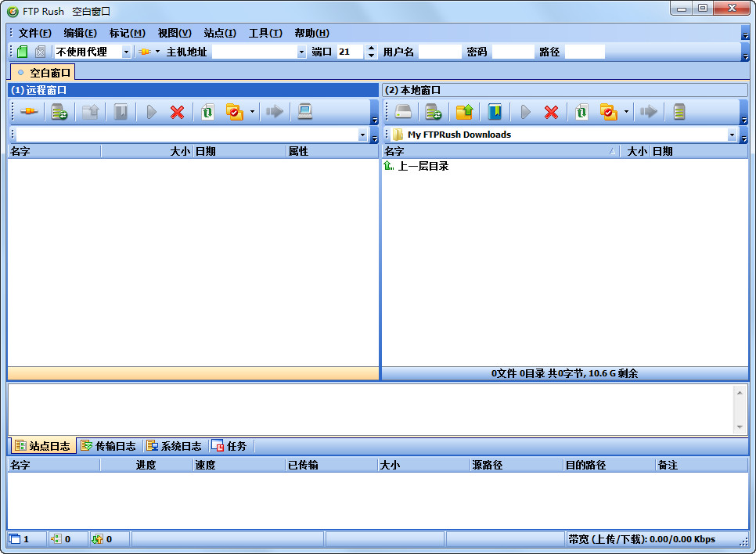Click the 目的路径 column header in queue
The height and width of the screenshot is (554, 756).
pyautogui.click(x=610, y=466)
